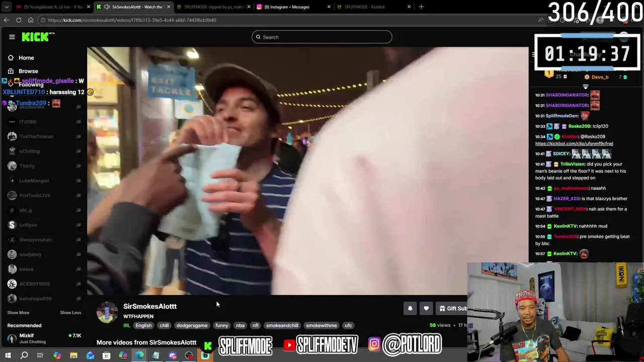The width and height of the screenshot is (644, 362).
Task: Click offline icon next to TimTheTatman
Action: point(78,136)
